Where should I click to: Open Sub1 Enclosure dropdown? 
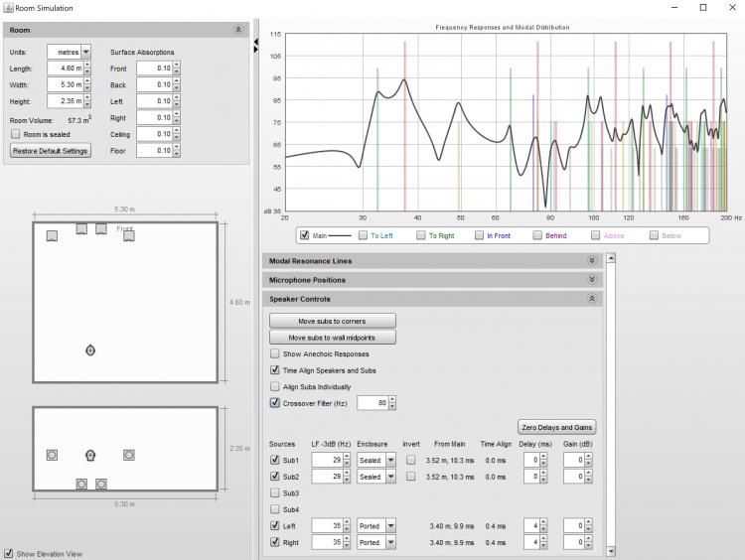[x=391, y=460]
